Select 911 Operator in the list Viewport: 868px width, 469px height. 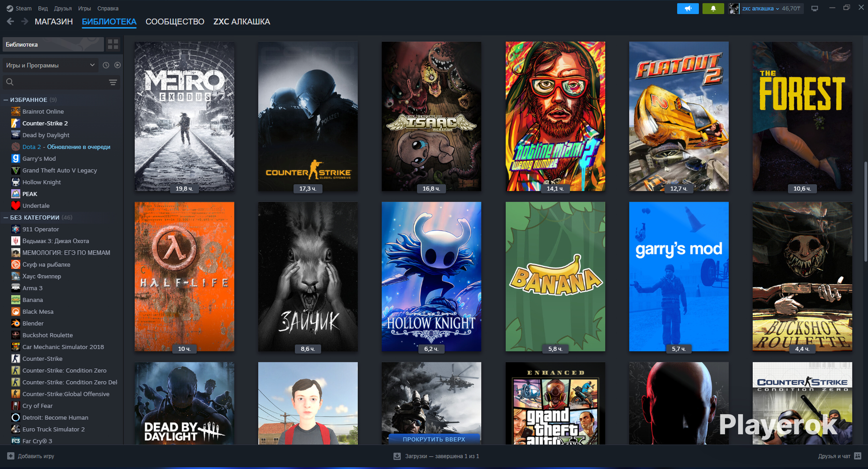point(41,229)
